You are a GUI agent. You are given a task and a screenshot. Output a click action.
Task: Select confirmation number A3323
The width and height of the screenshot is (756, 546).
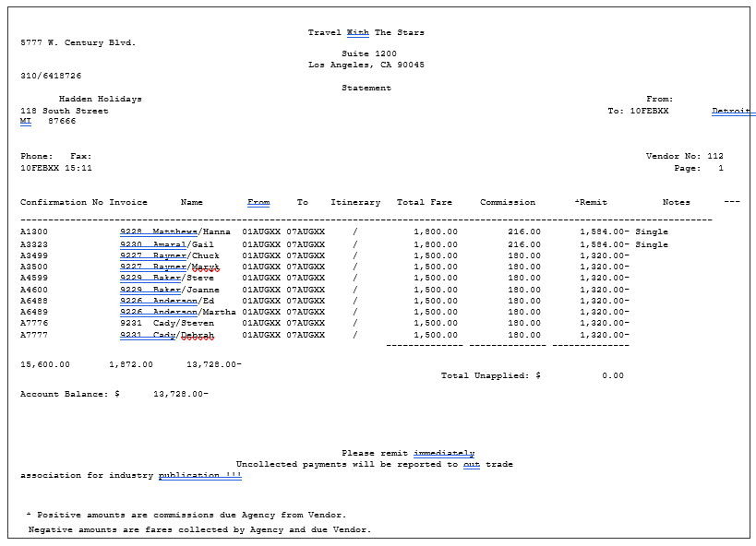[x=34, y=244]
